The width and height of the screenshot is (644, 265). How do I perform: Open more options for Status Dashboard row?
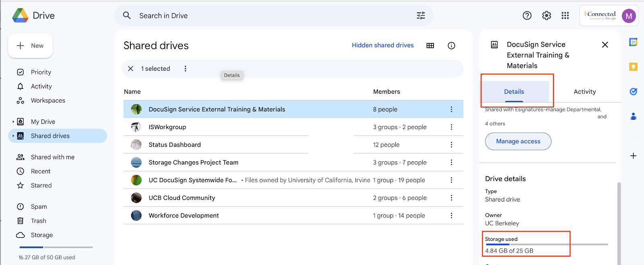coord(451,145)
